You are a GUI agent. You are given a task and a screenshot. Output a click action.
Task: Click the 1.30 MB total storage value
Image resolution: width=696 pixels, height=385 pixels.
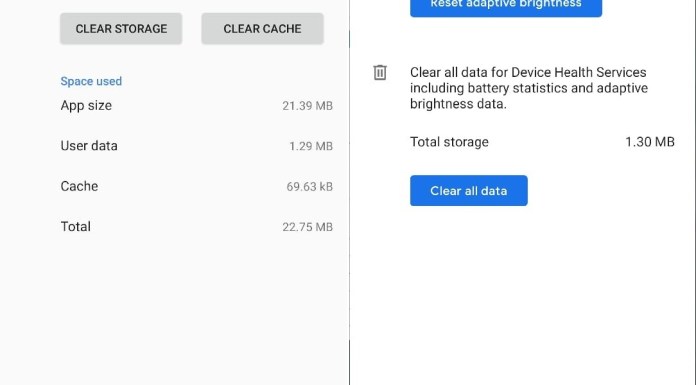pos(650,142)
